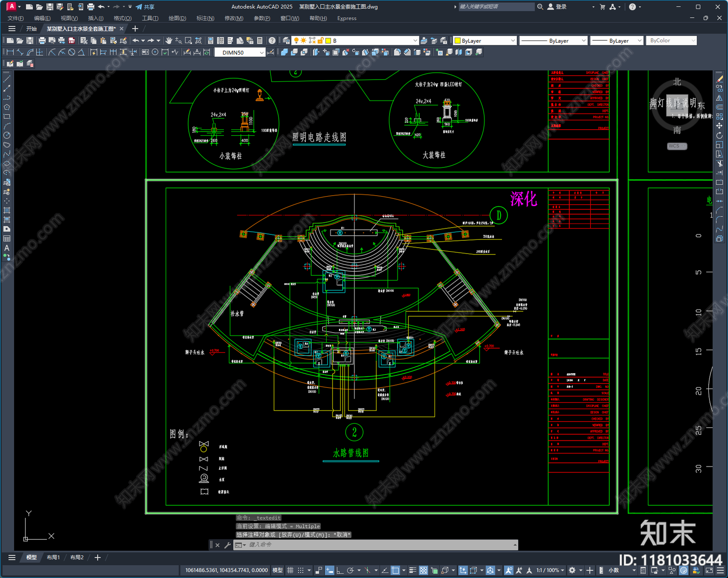Switch to the 布局1 layout tab

(53, 558)
